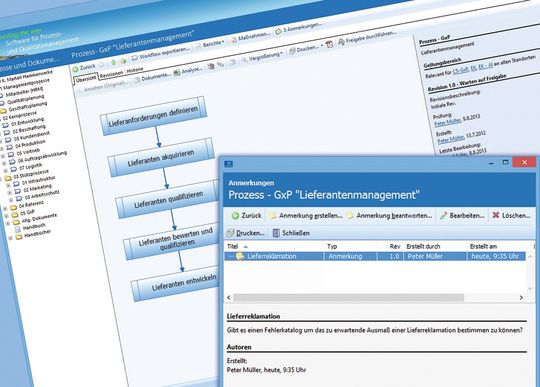This screenshot has width=540, height=387.
Task: Click the Freigabe durchführen icon
Action: pos(341,42)
